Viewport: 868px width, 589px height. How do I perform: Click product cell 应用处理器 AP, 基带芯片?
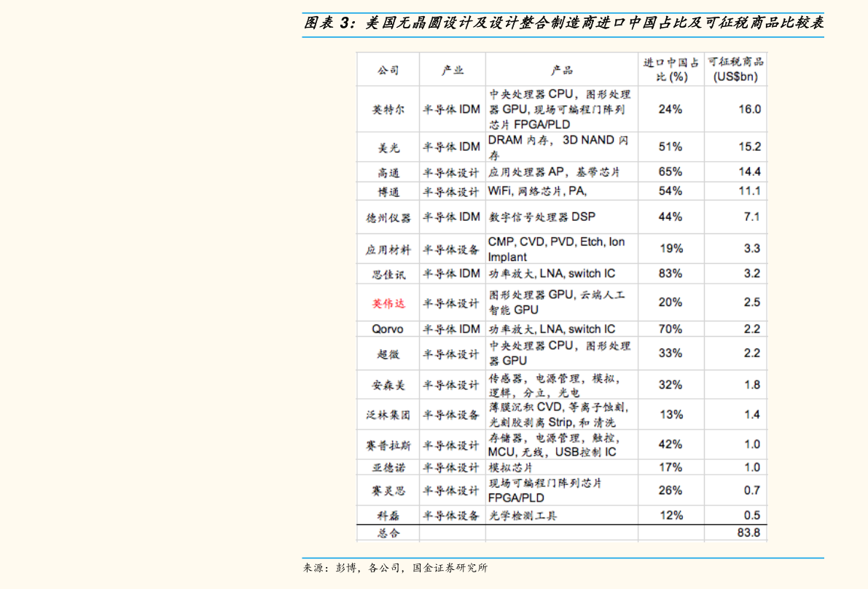pyautogui.click(x=554, y=172)
